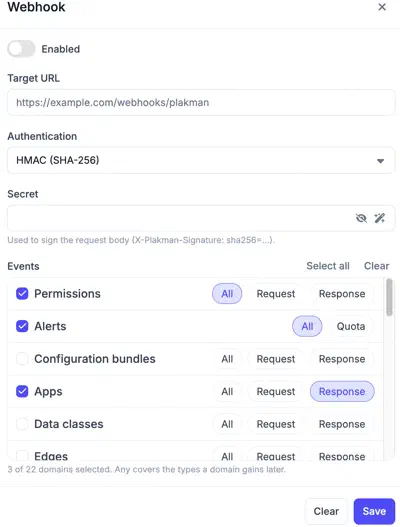Generate a secret with the wand icon
The width and height of the screenshot is (400, 527).
(x=380, y=218)
